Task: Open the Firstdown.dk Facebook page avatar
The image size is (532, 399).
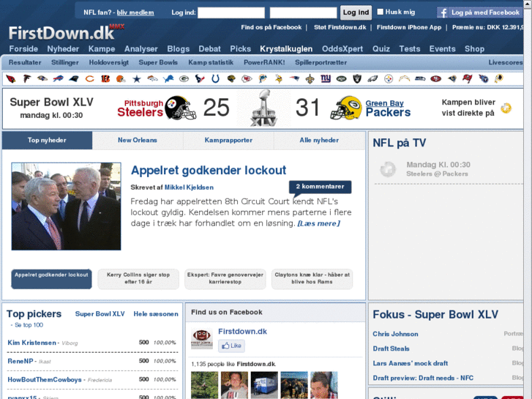Action: (x=202, y=338)
